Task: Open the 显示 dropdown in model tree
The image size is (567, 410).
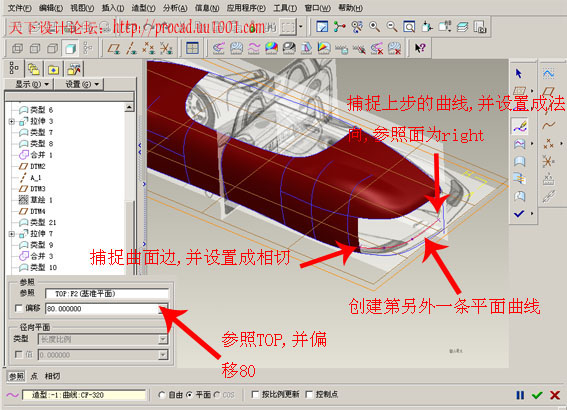Action: pyautogui.click(x=31, y=84)
